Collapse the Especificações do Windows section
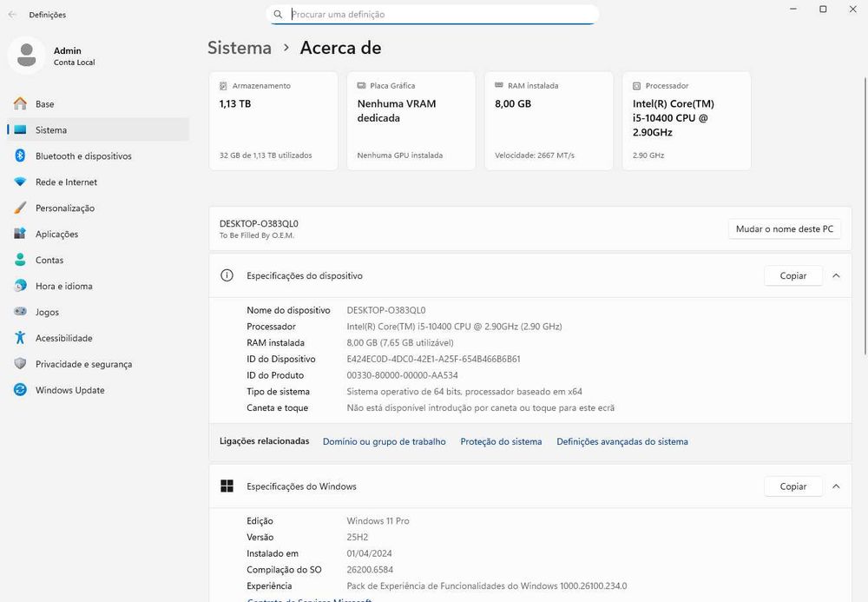This screenshot has height=602, width=868. click(836, 486)
